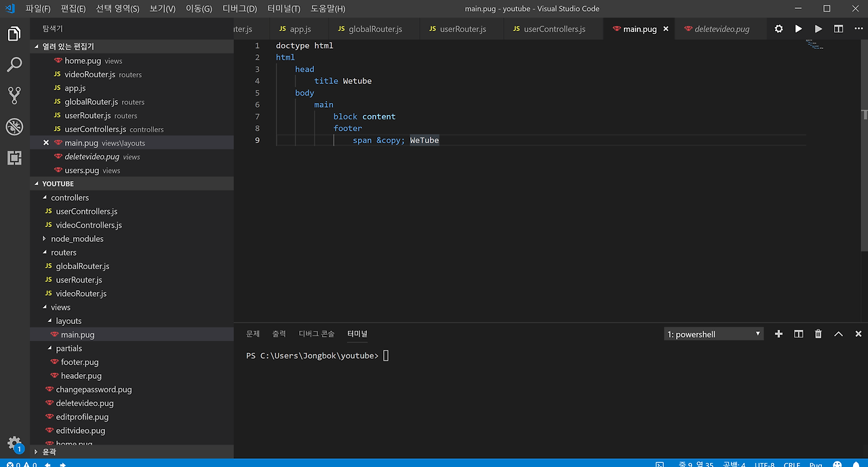Kill the terminal with trash icon
Image resolution: width=868 pixels, height=467 pixels.
[818, 334]
